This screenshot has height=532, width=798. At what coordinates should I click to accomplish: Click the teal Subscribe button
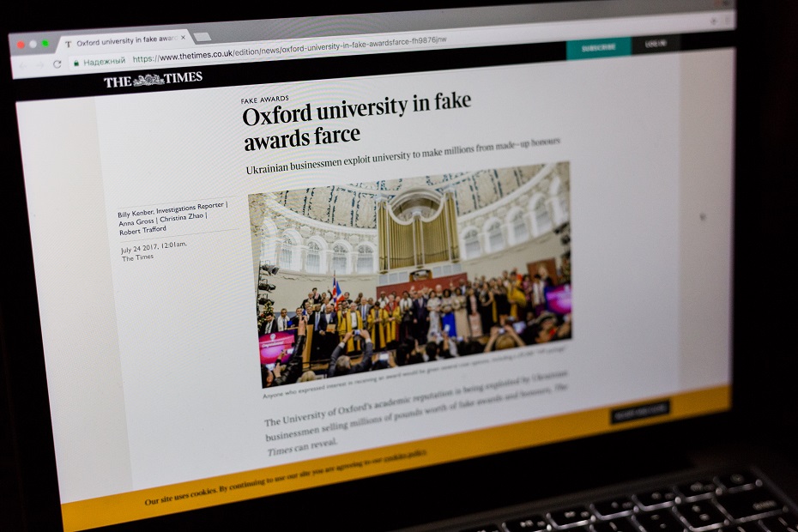599,48
